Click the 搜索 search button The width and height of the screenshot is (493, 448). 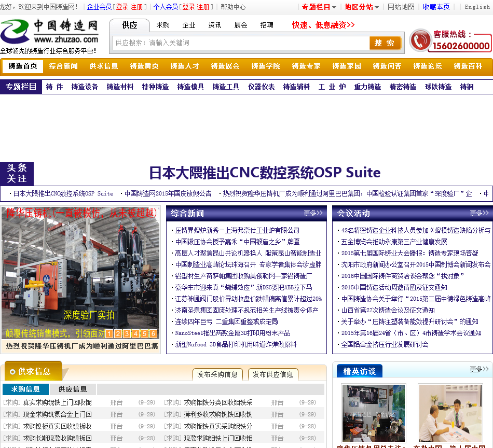coord(385,43)
